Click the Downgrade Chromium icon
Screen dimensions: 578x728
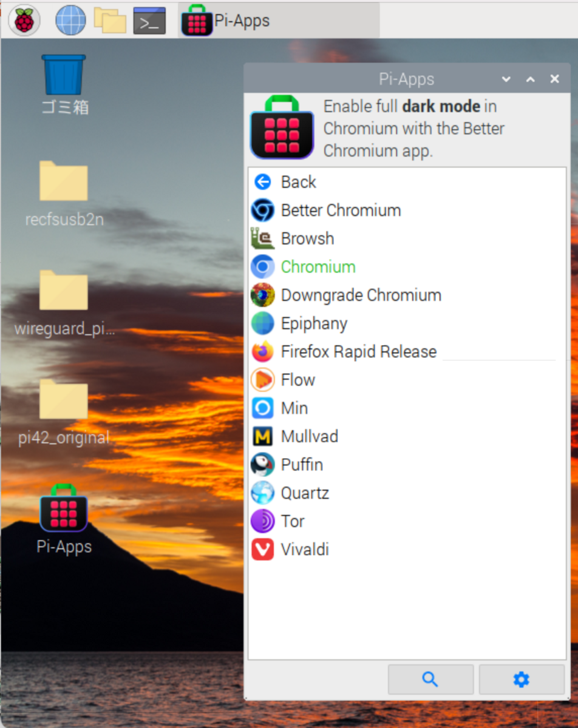click(262, 295)
